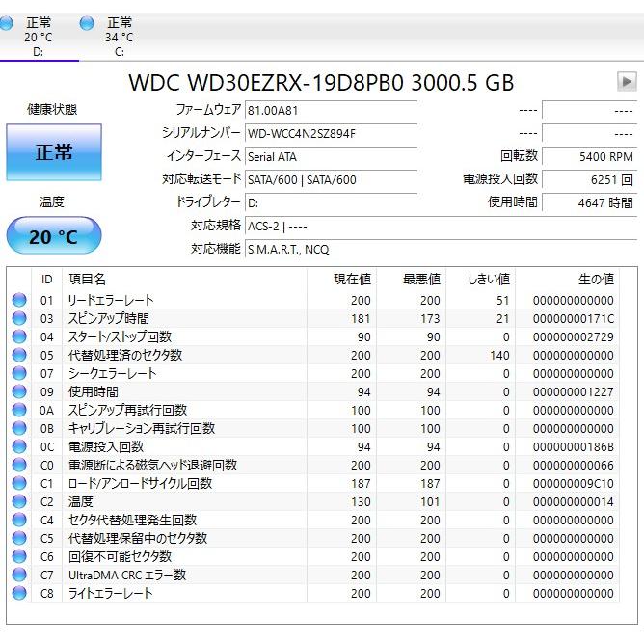Click raw value 00000000171C
This screenshot has height=644, width=644.
click(x=574, y=319)
